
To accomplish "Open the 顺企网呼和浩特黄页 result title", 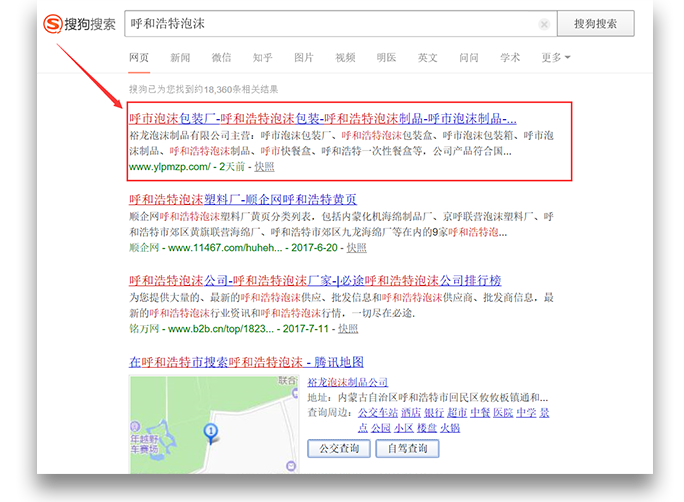I will pos(243,199).
